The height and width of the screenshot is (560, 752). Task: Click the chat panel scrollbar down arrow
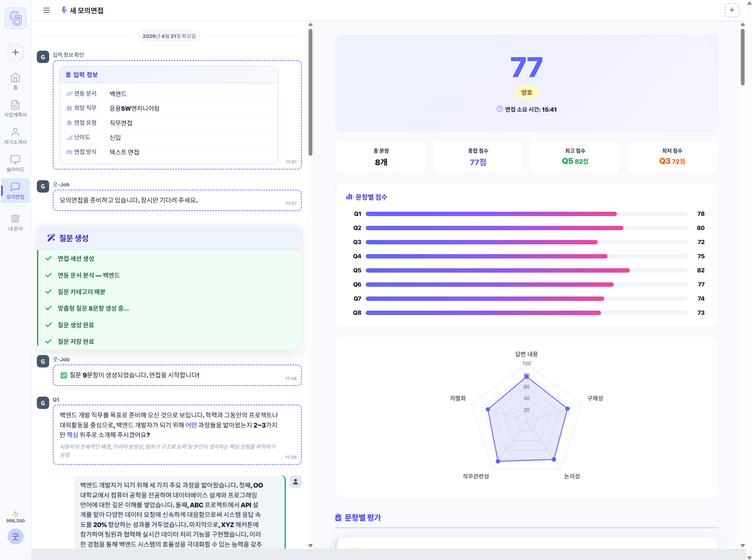[x=310, y=545]
